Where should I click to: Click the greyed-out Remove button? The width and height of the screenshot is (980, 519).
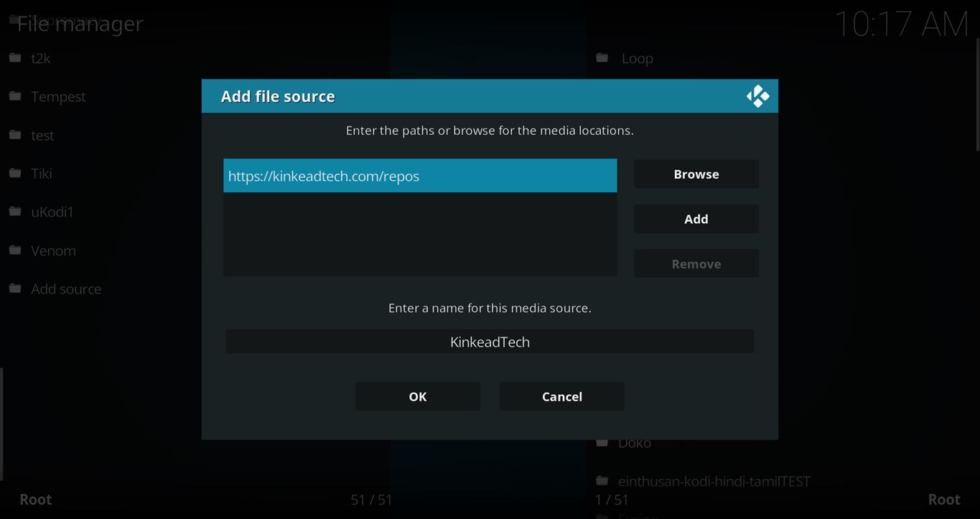(x=696, y=263)
